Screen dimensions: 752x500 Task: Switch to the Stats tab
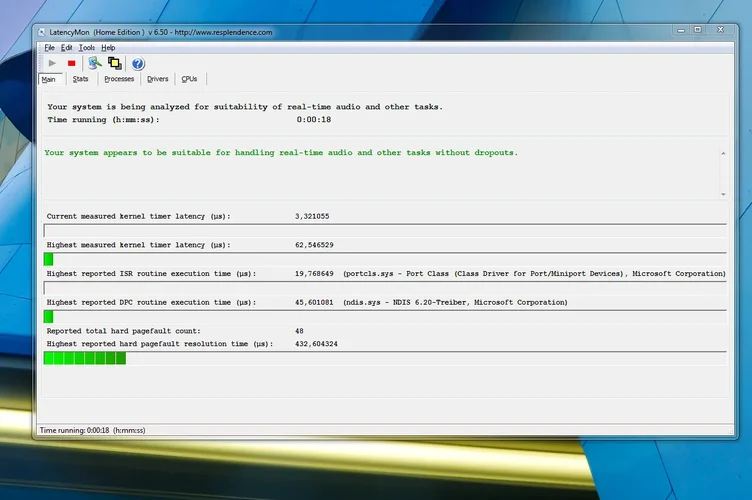tap(80, 79)
